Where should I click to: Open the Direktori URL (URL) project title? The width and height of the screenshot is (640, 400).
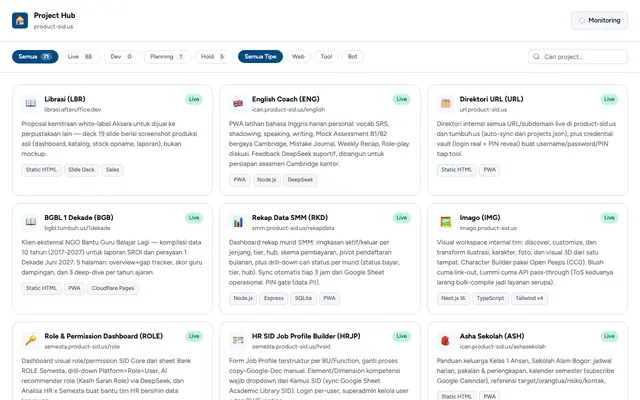coord(491,99)
